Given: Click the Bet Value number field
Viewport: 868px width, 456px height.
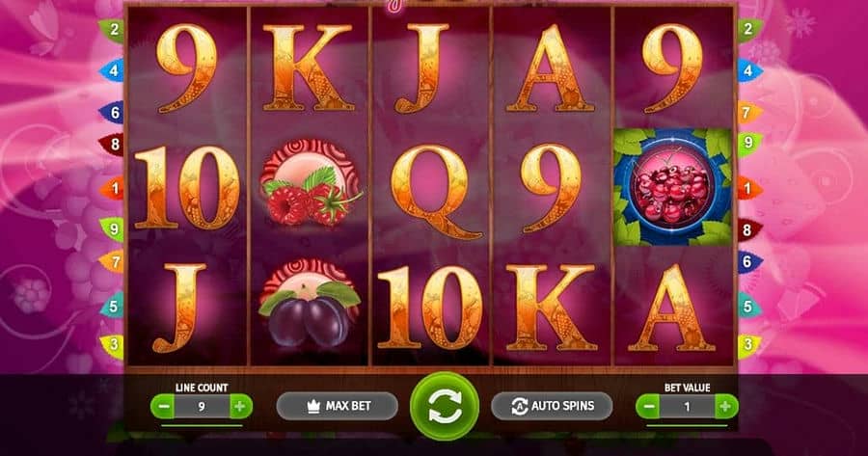Looking at the screenshot, I should pos(687,407).
